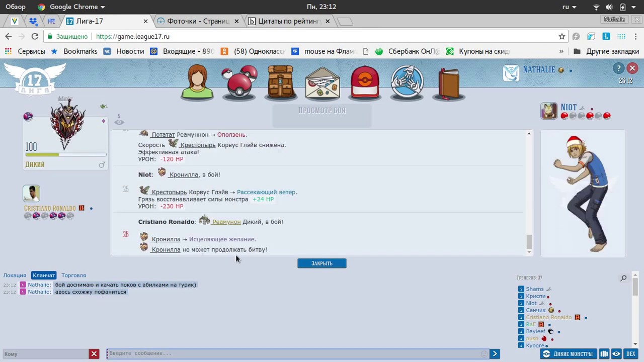Bookmark this page with star icon
Viewport: 644px width, 362px height.
click(x=562, y=36)
